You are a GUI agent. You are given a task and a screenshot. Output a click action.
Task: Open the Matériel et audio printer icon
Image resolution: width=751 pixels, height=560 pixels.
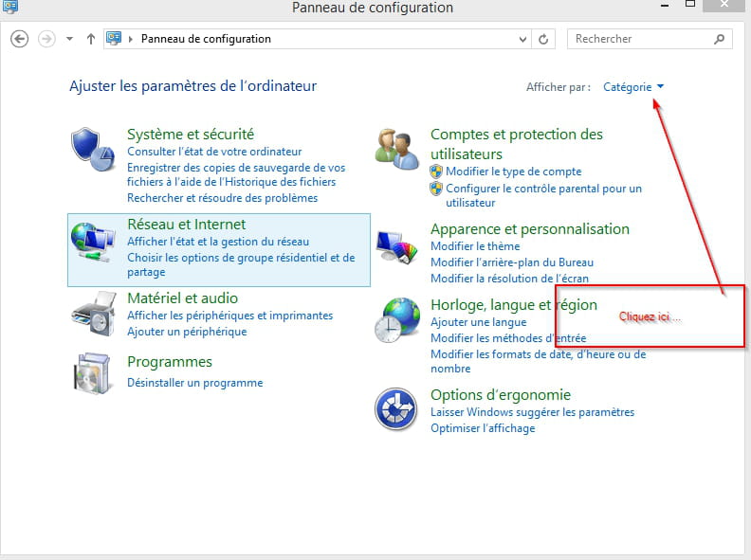(95, 314)
